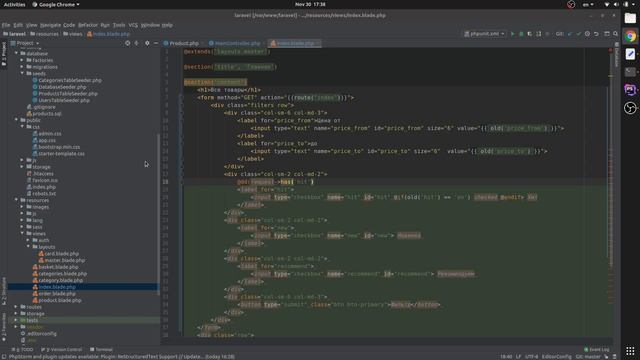Click the red tray icon in top bar
640x360 pixels.
point(571,4)
